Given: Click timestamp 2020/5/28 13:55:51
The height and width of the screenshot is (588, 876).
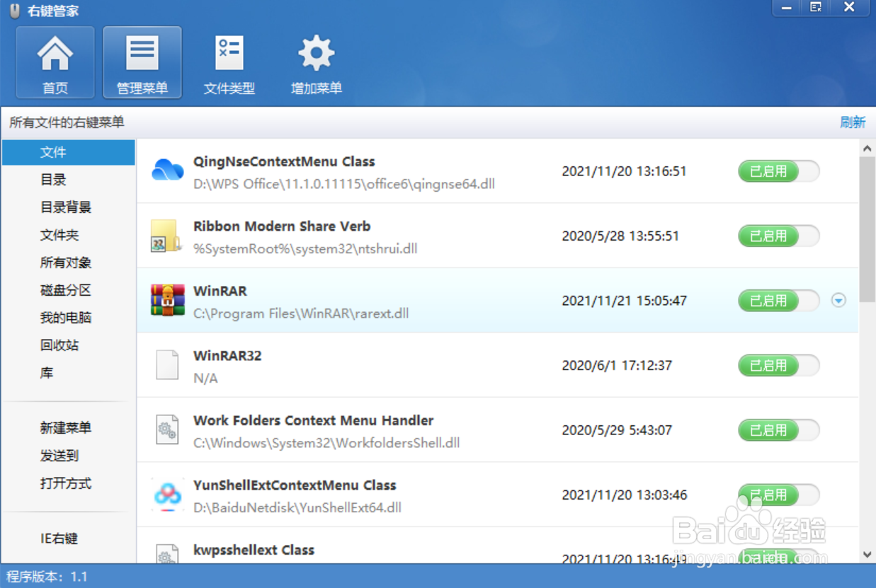Looking at the screenshot, I should (x=620, y=236).
